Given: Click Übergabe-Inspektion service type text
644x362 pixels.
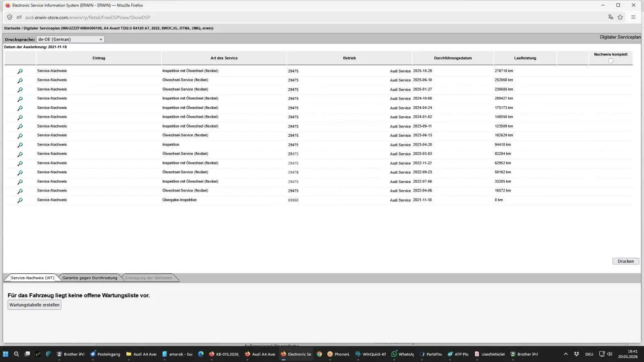Looking at the screenshot, I should click(180, 200).
